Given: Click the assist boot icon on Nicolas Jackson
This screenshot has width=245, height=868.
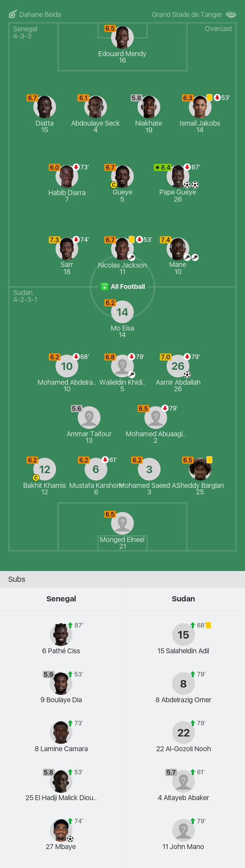Looking at the screenshot, I should (132, 257).
